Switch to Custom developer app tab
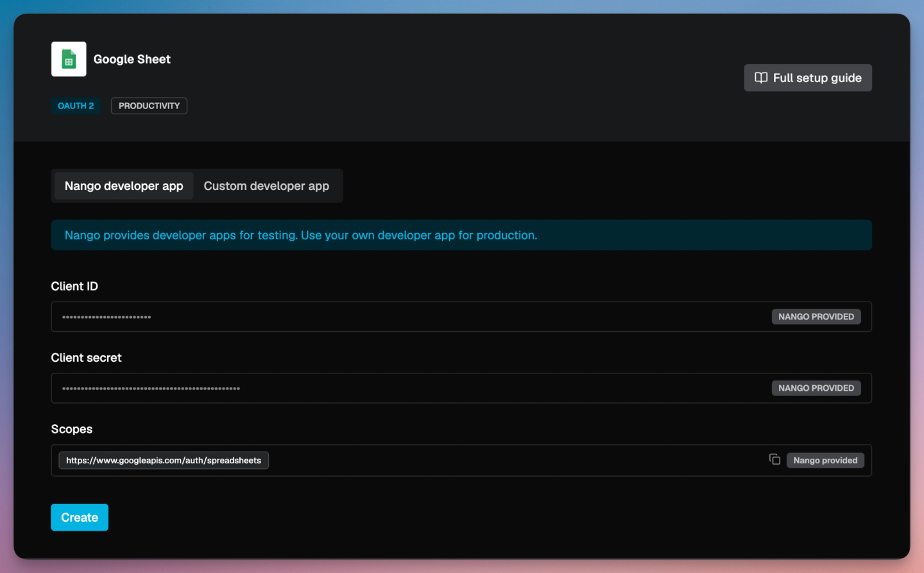 click(266, 186)
